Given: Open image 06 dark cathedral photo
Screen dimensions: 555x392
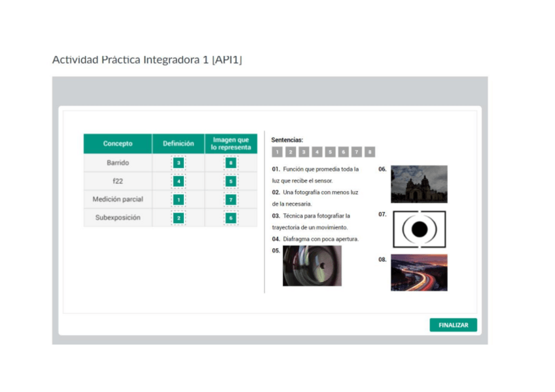Looking at the screenshot, I should (x=419, y=184).
